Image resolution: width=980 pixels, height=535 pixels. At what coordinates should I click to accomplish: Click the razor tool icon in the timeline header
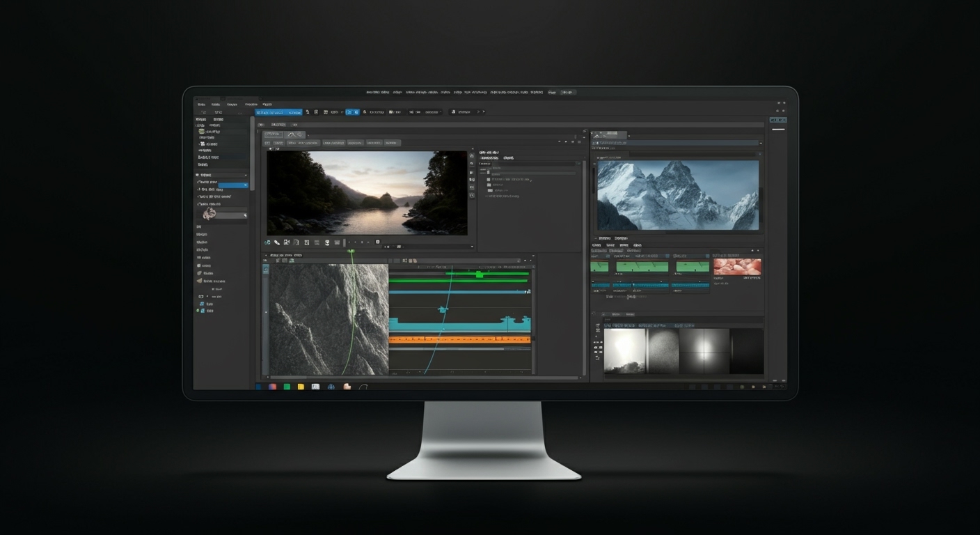[278, 260]
